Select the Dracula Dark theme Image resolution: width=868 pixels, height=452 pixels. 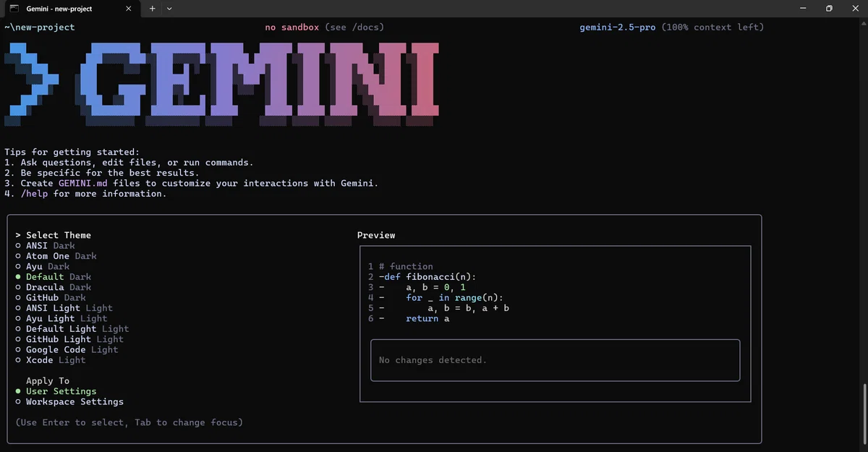[53, 287]
